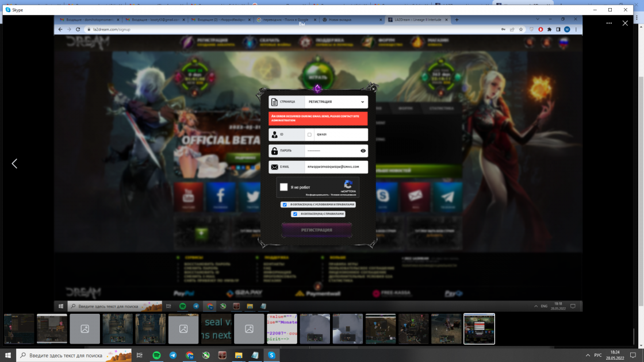Go to previous image with left arrow
Screen dimensions: 644x362
14,164
